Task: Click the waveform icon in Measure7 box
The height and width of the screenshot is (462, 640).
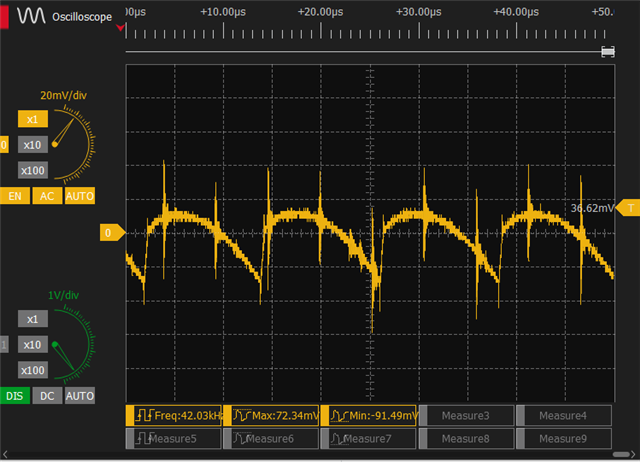Action: [x=340, y=438]
